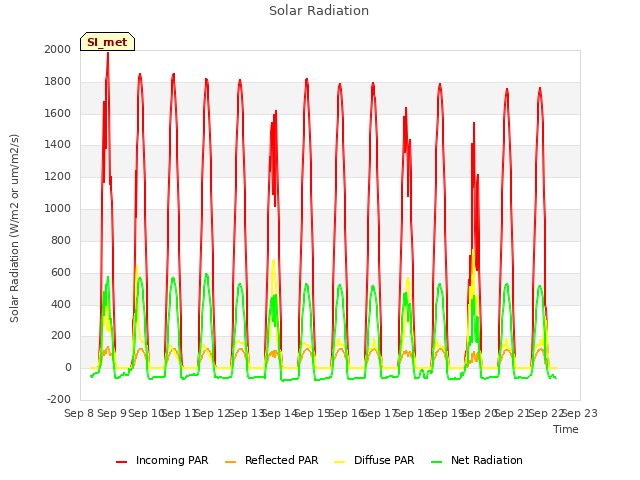Click the Solar Radiation chart title
Screen dimensions: 640x480
click(319, 11)
